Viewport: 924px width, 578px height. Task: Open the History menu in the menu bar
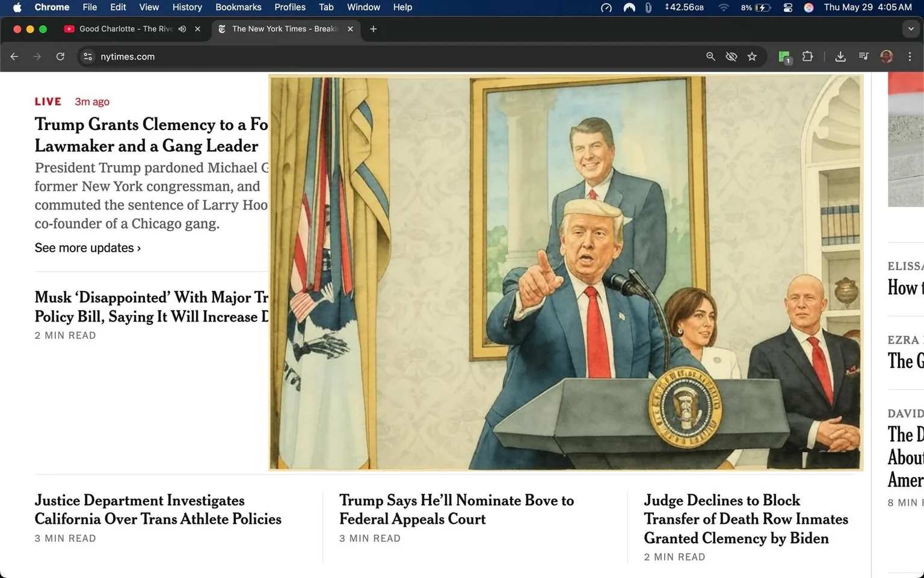pyautogui.click(x=186, y=7)
